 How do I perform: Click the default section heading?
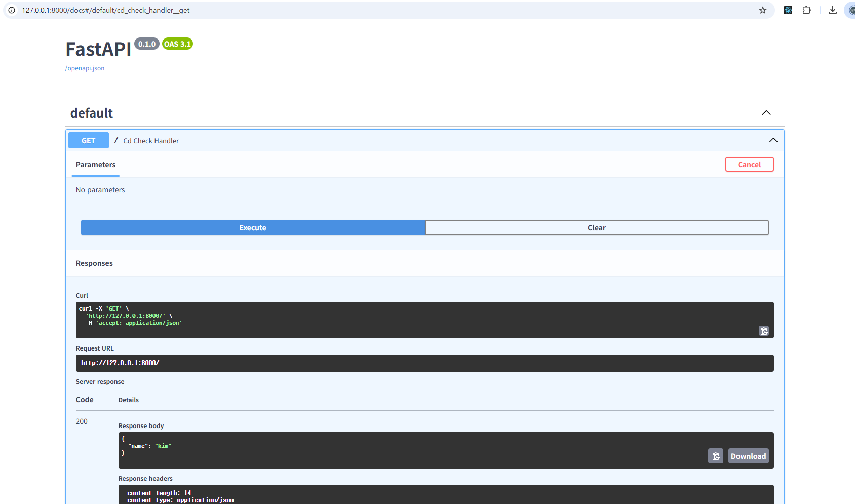[92, 113]
